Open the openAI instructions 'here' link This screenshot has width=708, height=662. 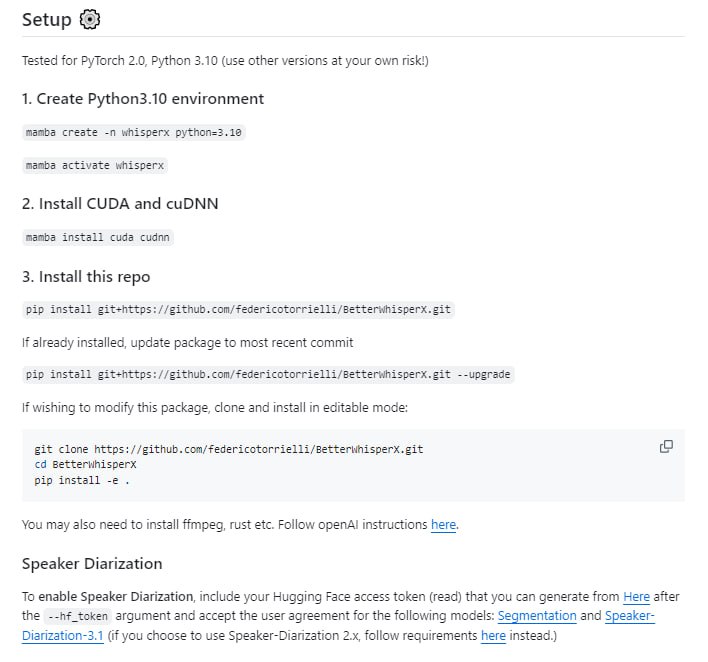pos(443,524)
